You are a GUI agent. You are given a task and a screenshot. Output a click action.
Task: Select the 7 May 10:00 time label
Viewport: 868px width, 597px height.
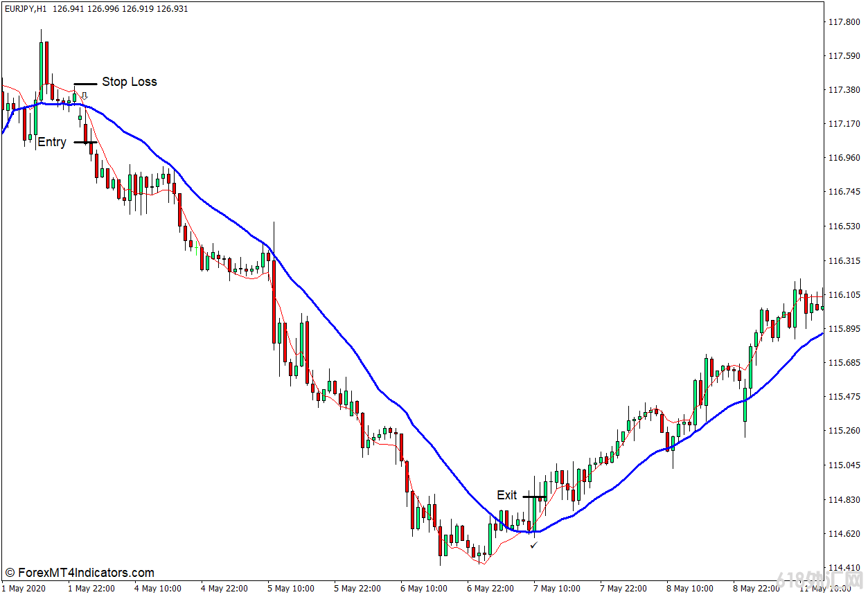click(557, 588)
